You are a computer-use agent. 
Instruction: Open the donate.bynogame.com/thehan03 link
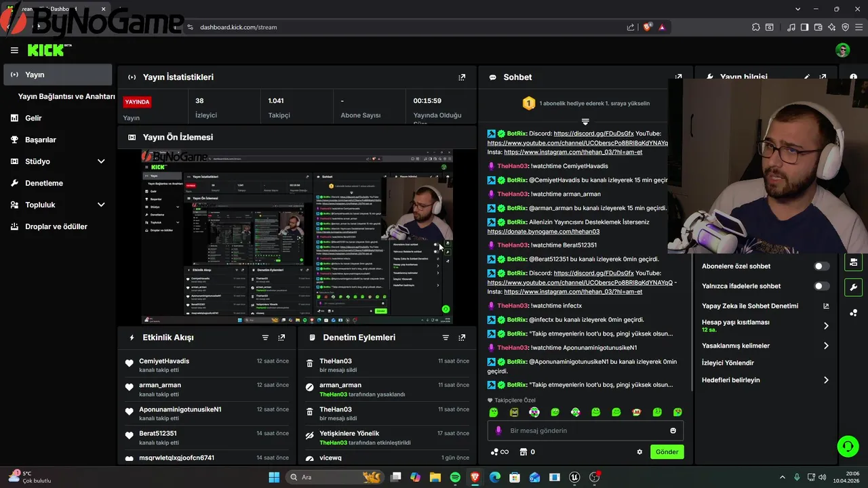(543, 232)
